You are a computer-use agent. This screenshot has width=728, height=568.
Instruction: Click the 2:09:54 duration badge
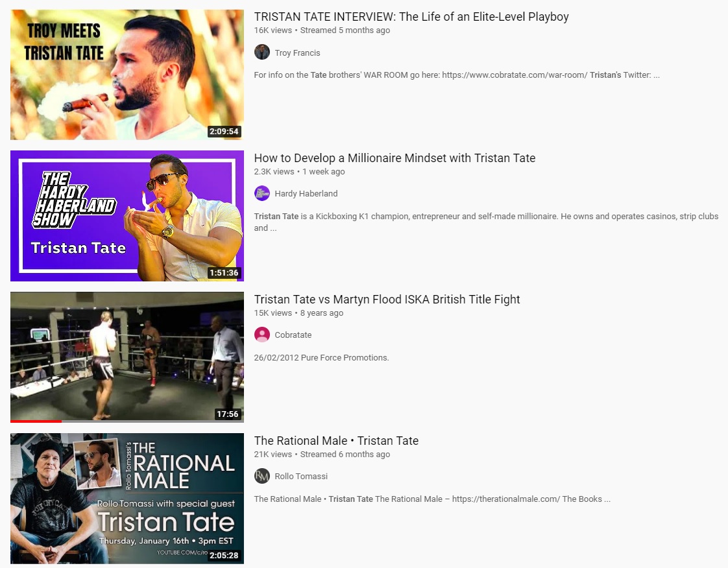pos(224,132)
